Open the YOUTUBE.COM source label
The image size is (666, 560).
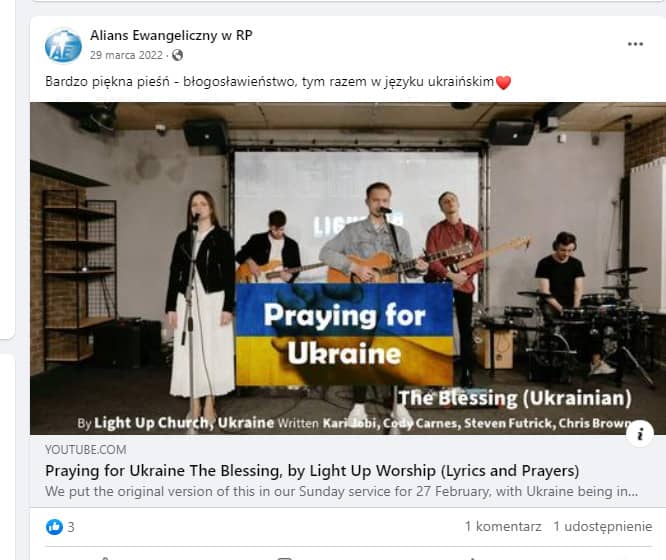point(86,450)
